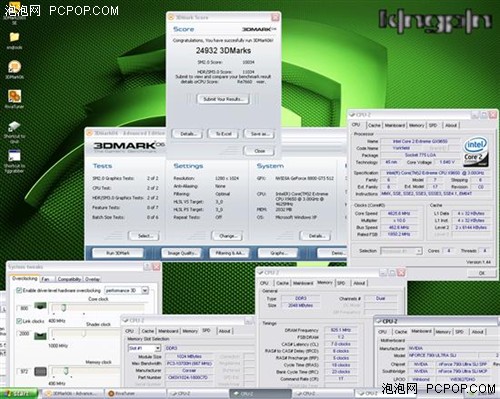Image resolution: width=500 pixels, height=399 pixels.
Task: Click OK button in CPU-Z Processor window
Action: [x=482, y=273]
